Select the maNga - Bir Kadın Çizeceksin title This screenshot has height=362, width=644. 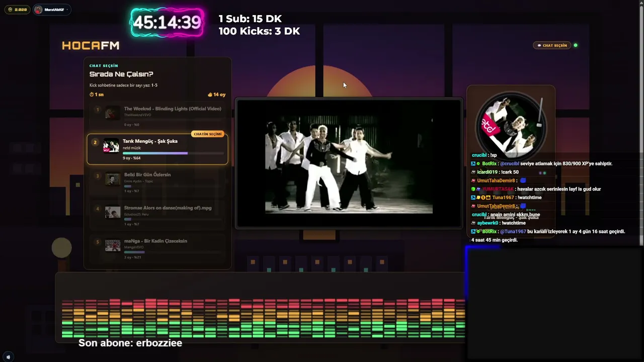pyautogui.click(x=155, y=241)
